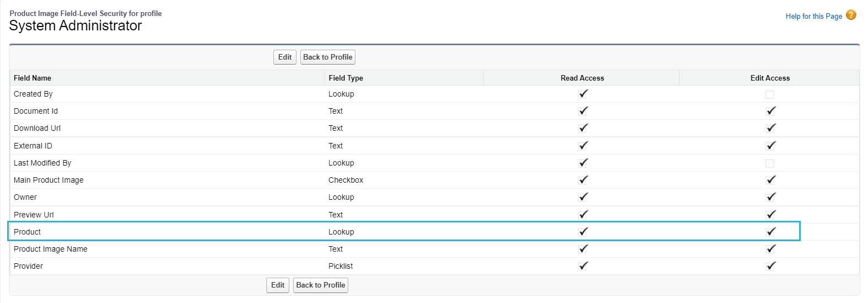Select the Read Access column header

pos(582,78)
